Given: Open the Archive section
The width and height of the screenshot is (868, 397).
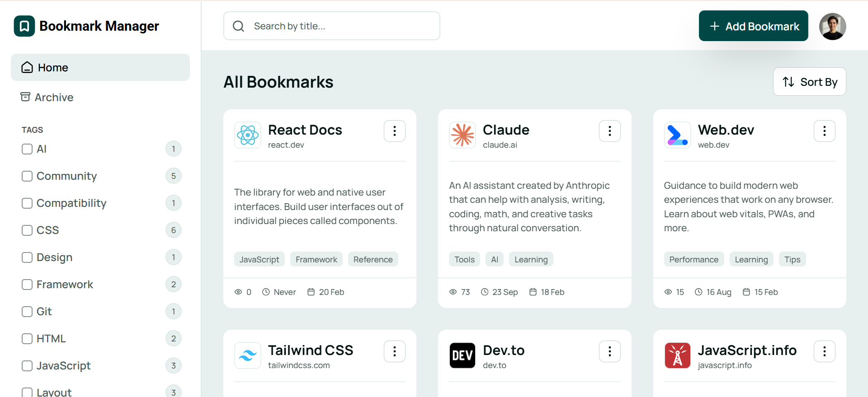Looking at the screenshot, I should pyautogui.click(x=47, y=97).
